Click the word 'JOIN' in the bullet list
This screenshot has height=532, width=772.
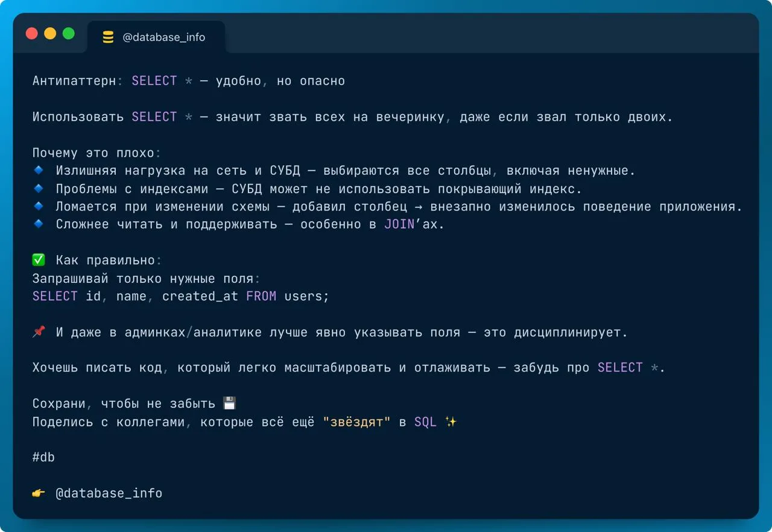[399, 225]
